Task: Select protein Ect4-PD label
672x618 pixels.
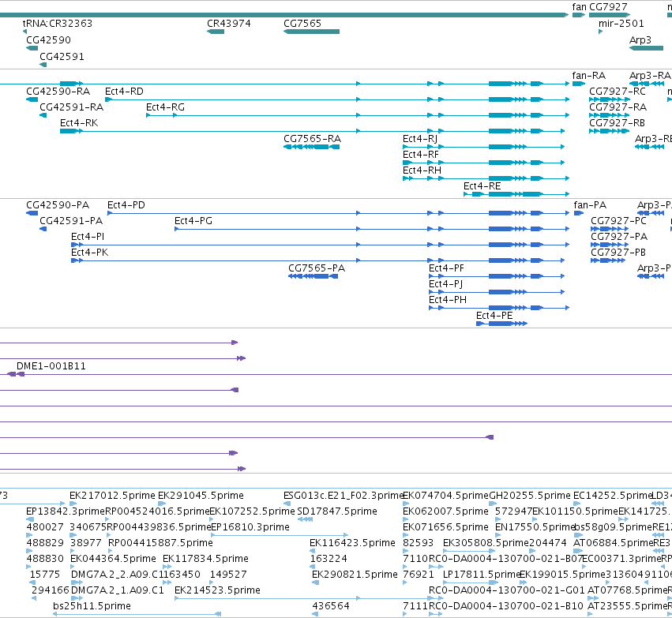Action: [x=126, y=205]
